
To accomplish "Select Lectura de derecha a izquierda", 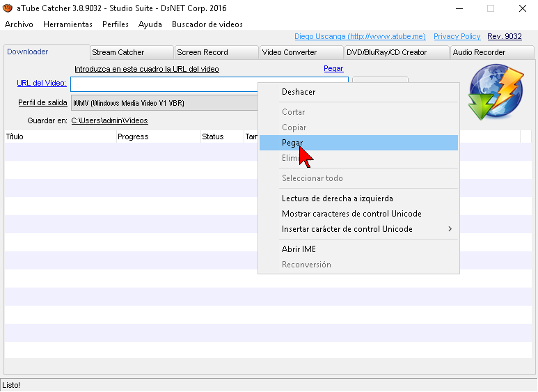I will pos(358,198).
